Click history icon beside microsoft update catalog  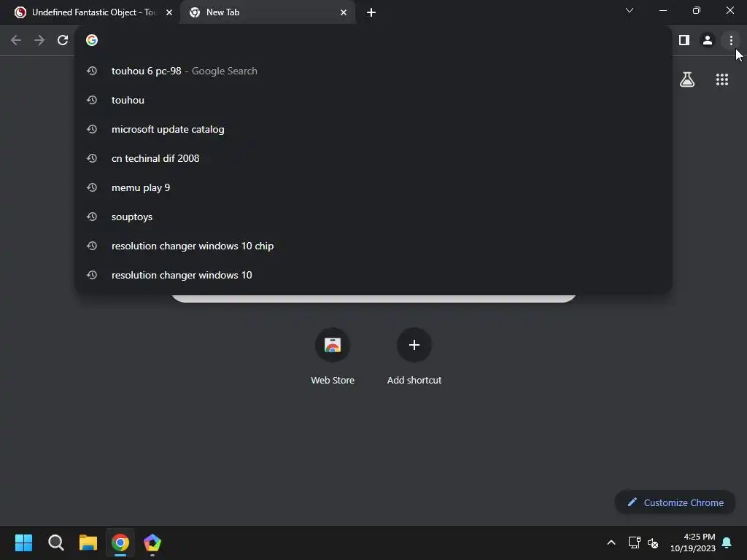click(92, 130)
